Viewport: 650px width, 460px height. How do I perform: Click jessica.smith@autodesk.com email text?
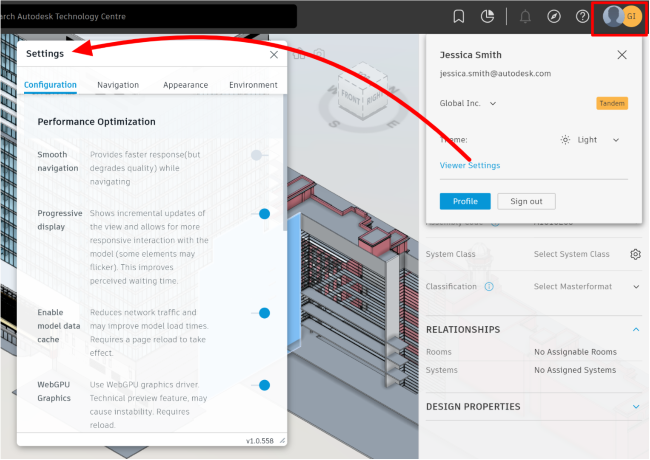(x=495, y=74)
